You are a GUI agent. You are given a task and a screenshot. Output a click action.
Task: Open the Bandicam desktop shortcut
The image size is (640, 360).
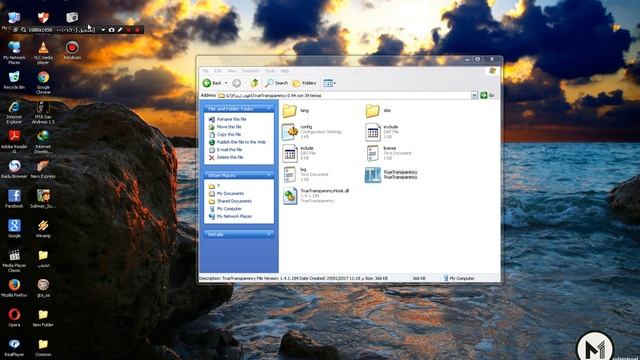pos(72,51)
